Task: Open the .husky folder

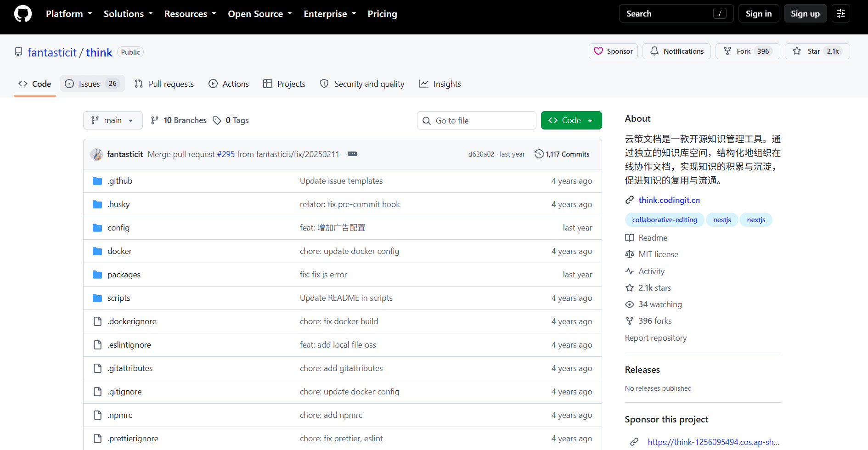Action: tap(118, 204)
